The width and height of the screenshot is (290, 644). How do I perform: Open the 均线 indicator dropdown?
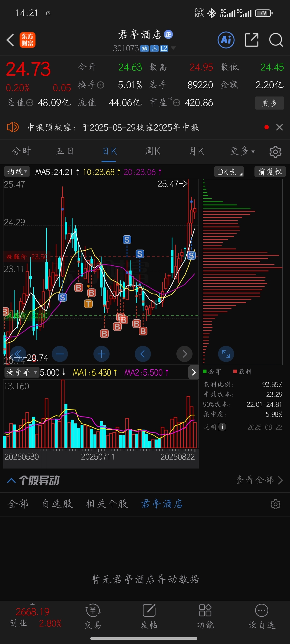point(17,171)
